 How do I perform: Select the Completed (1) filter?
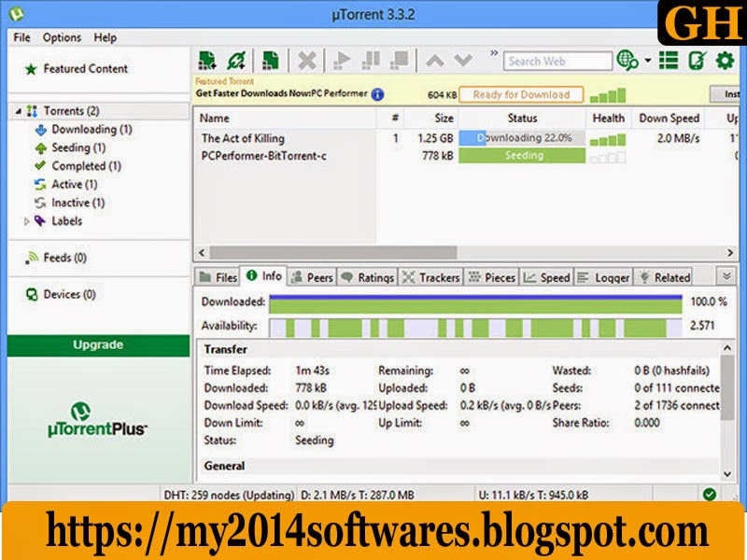[x=86, y=166]
